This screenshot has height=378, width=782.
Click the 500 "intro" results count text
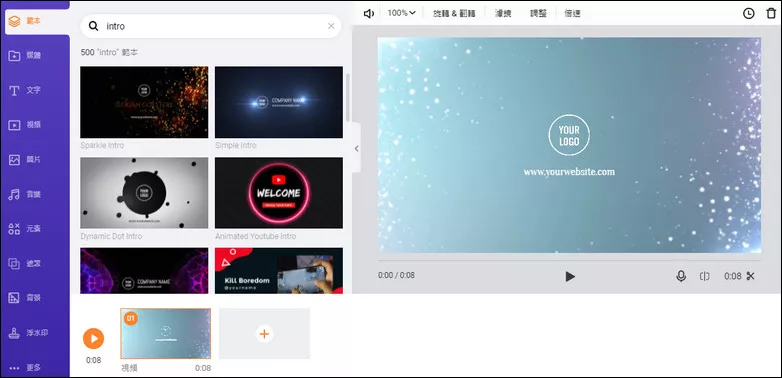click(109, 52)
